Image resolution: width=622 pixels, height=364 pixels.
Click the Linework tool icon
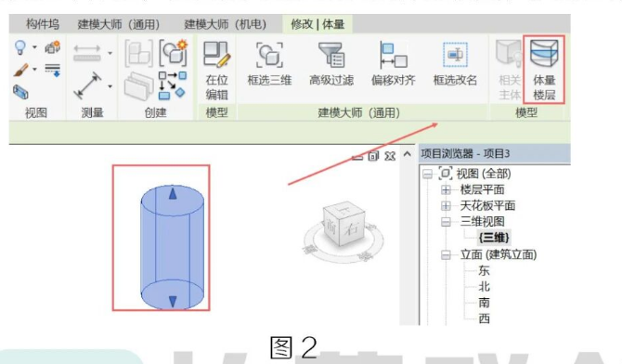click(53, 70)
